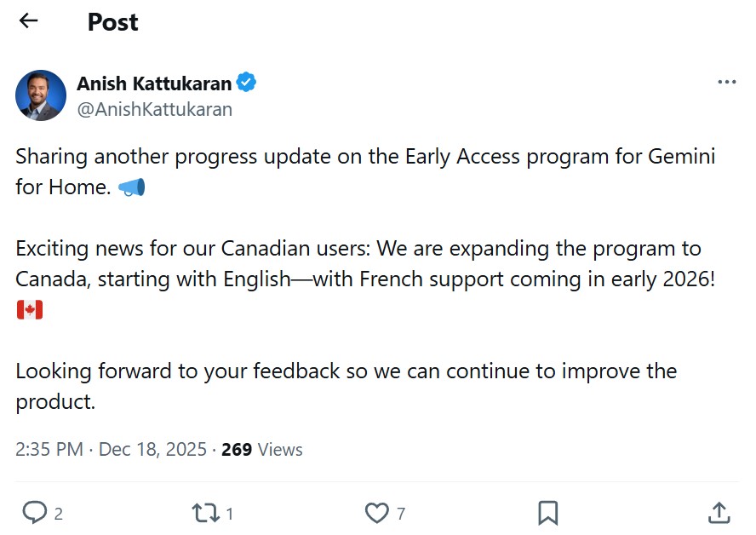Click the megaphone emoji in the post
This screenshot has height=535, width=756.
[x=132, y=187]
